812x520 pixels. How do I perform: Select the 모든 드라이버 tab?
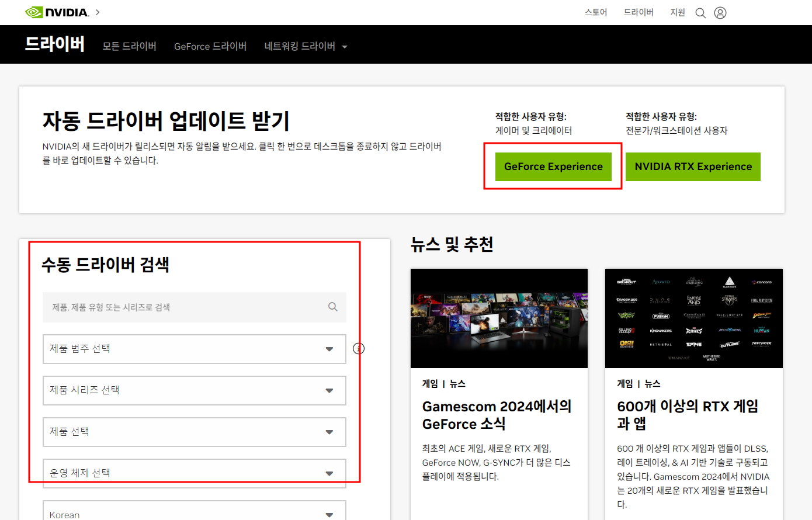point(129,46)
